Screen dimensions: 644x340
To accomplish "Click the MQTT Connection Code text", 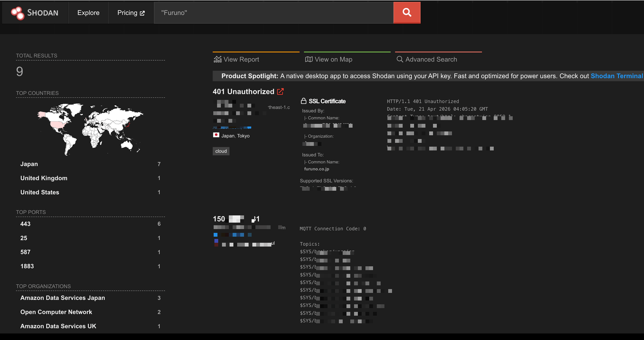I will (x=333, y=229).
